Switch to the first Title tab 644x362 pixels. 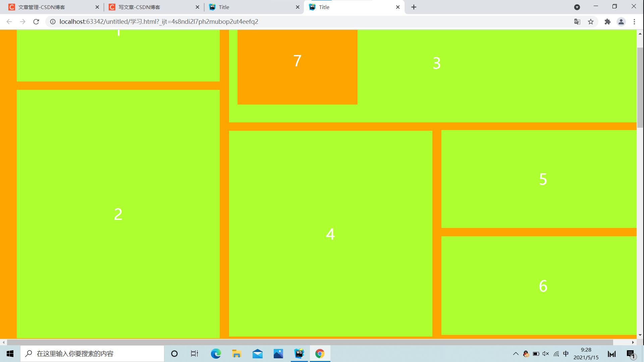point(254,7)
